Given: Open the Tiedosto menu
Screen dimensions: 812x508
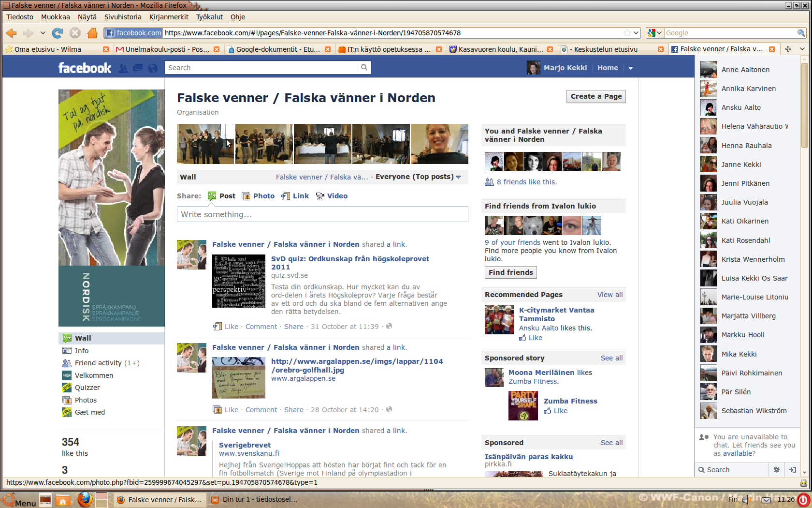Looking at the screenshot, I should click(20, 17).
